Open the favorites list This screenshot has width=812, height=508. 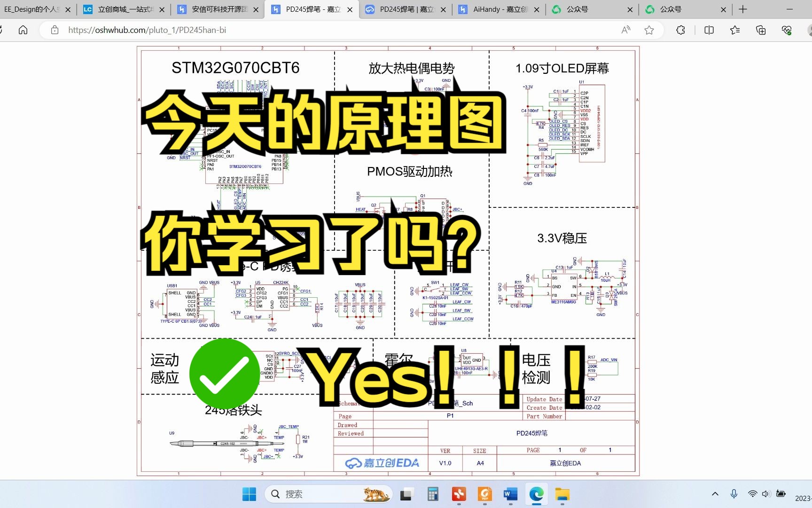(735, 30)
